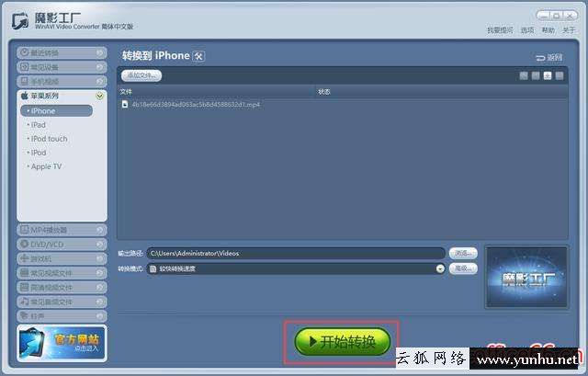Open the 最近转换 category with the clock icon
The height and width of the screenshot is (376, 588).
(62, 53)
